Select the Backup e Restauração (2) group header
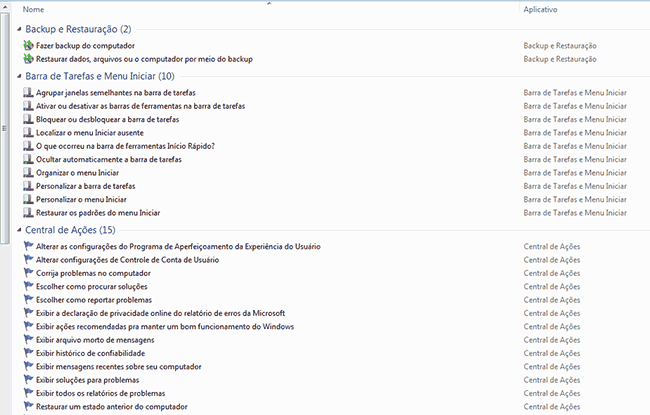 [78, 29]
